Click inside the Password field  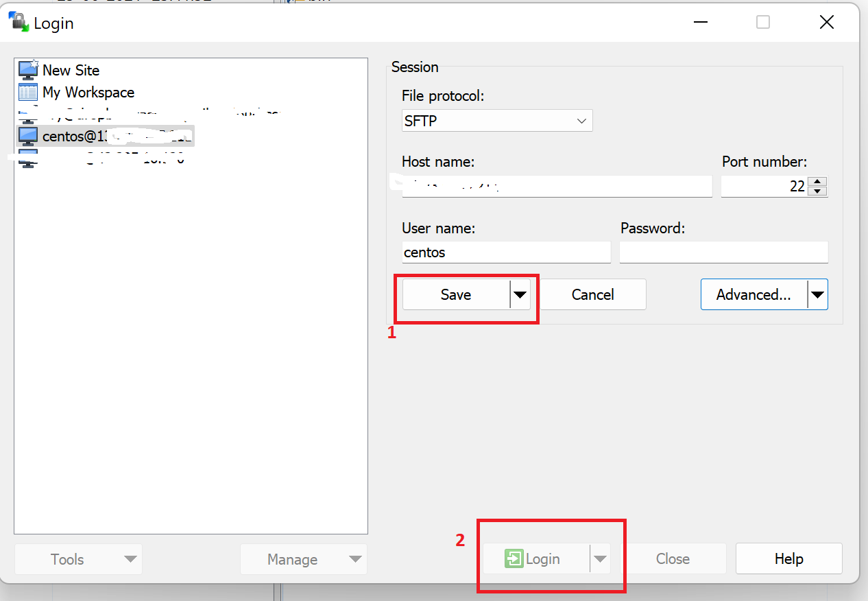723,252
